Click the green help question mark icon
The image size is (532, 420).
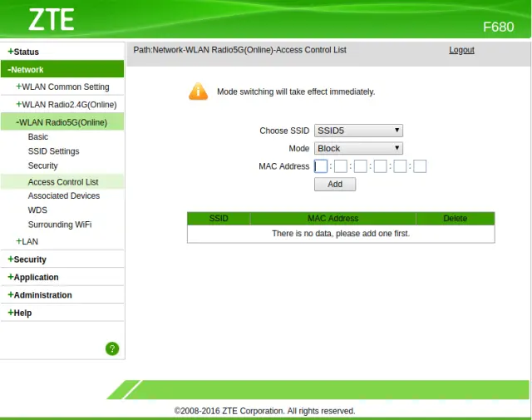pos(112,348)
